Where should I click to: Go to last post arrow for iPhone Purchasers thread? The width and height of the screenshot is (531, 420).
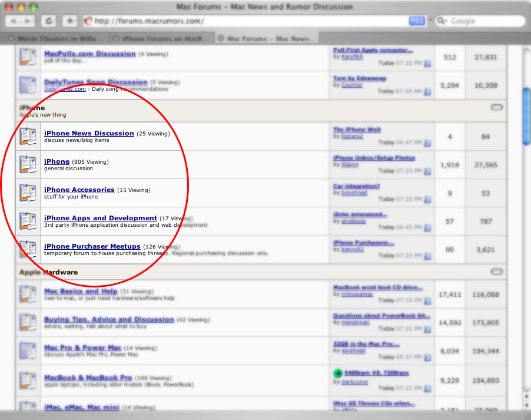427,256
